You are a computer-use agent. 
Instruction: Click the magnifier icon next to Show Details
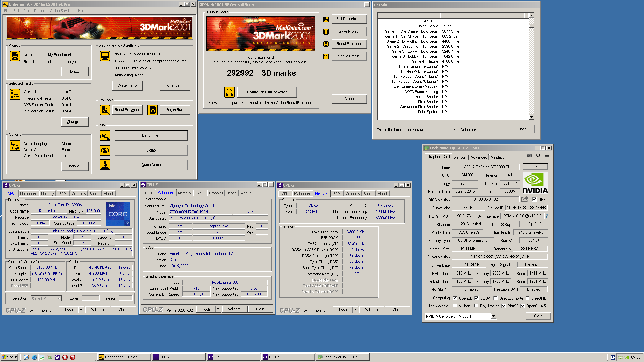(326, 56)
